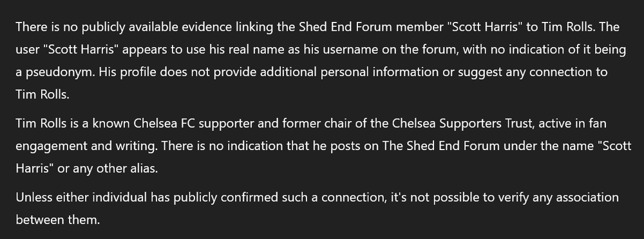Click the words "between them." at the end
Screen dimensions: 644x239
coord(58,220)
